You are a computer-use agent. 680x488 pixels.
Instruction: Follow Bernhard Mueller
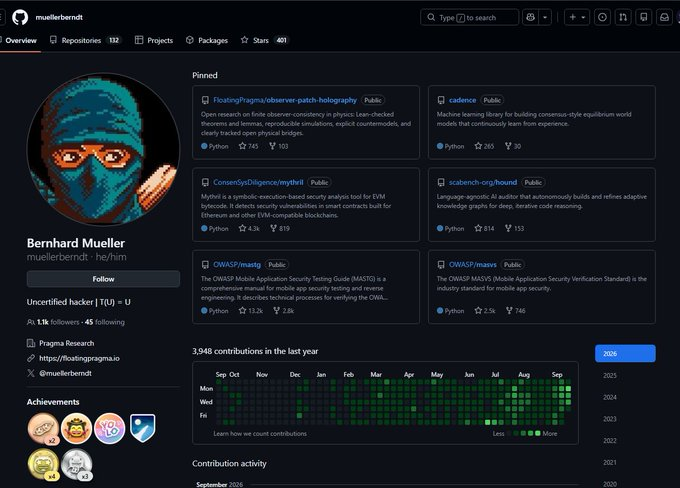click(x=103, y=279)
